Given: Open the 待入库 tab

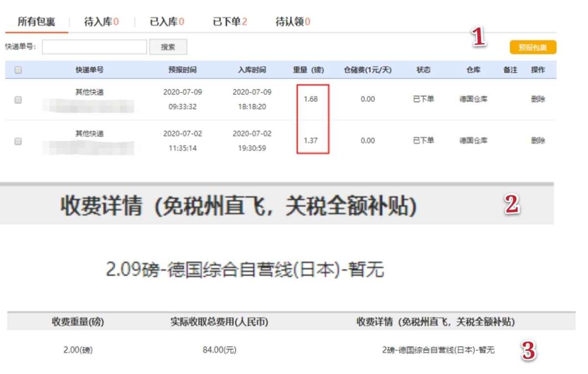Looking at the screenshot, I should [101, 22].
